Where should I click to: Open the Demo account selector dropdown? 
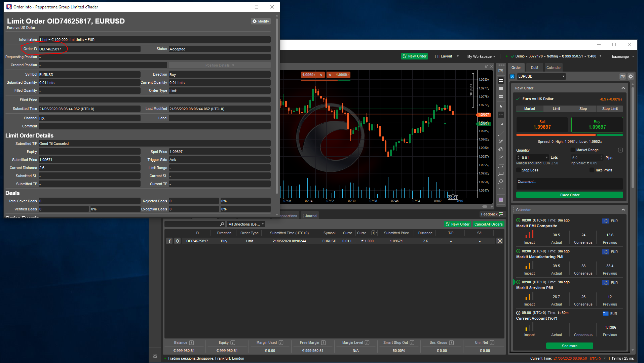(556, 56)
